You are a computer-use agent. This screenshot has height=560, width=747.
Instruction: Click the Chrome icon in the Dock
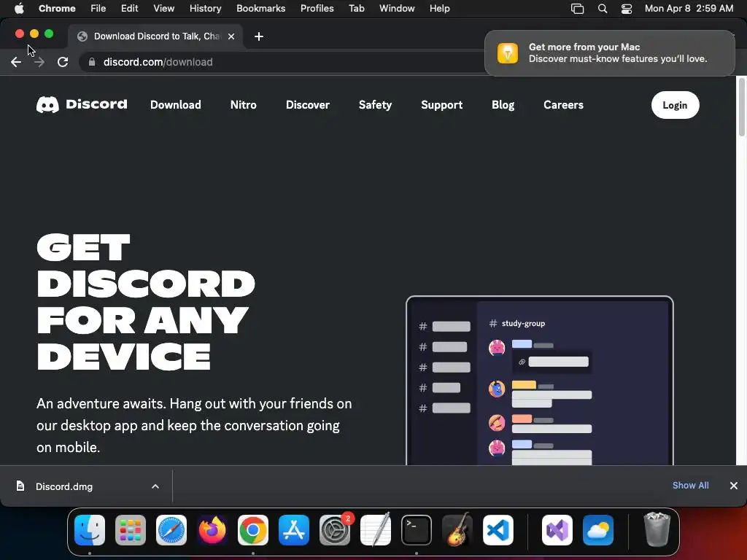(x=253, y=529)
